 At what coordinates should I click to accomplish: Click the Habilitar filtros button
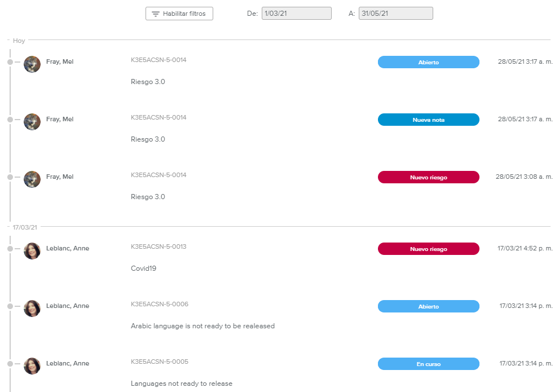point(179,14)
